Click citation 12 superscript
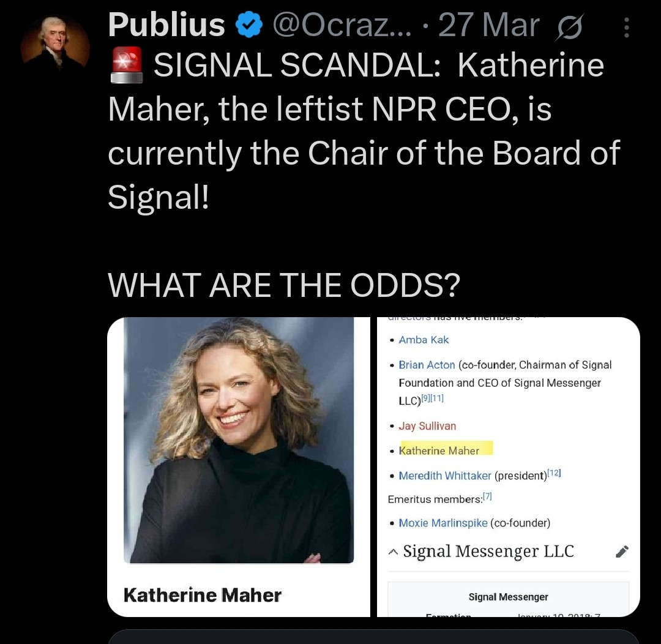 [x=554, y=473]
